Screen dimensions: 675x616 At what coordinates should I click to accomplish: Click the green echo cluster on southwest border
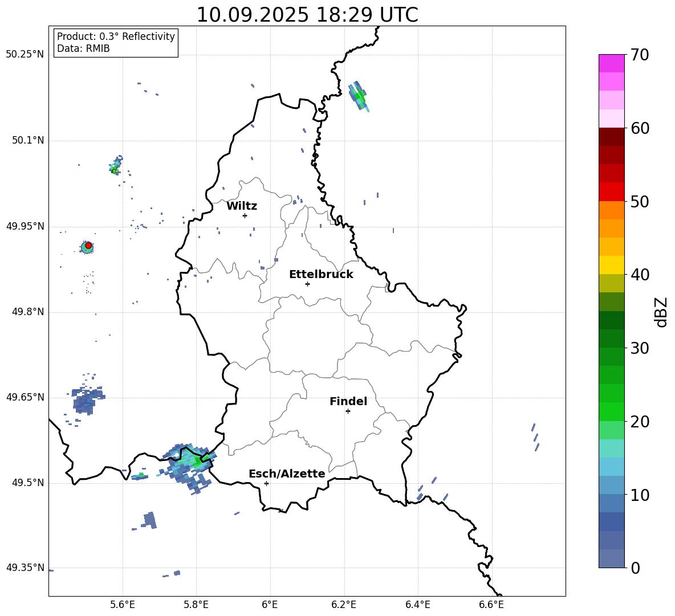(189, 467)
